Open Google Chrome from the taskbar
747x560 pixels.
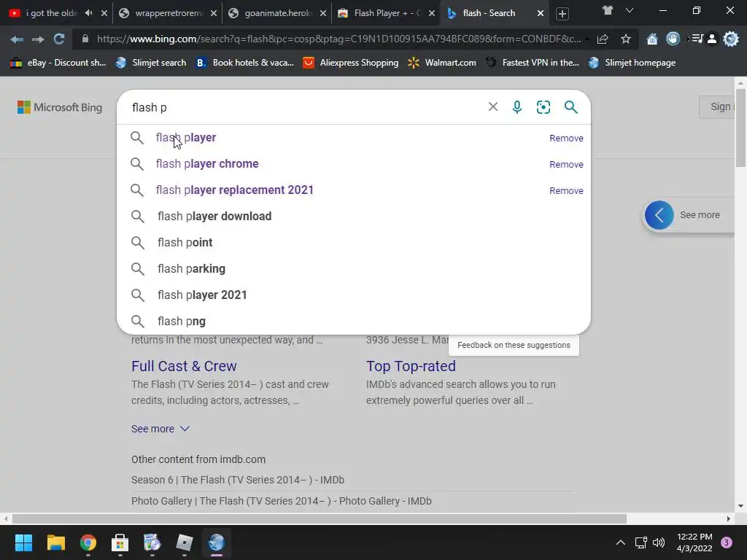point(88,542)
